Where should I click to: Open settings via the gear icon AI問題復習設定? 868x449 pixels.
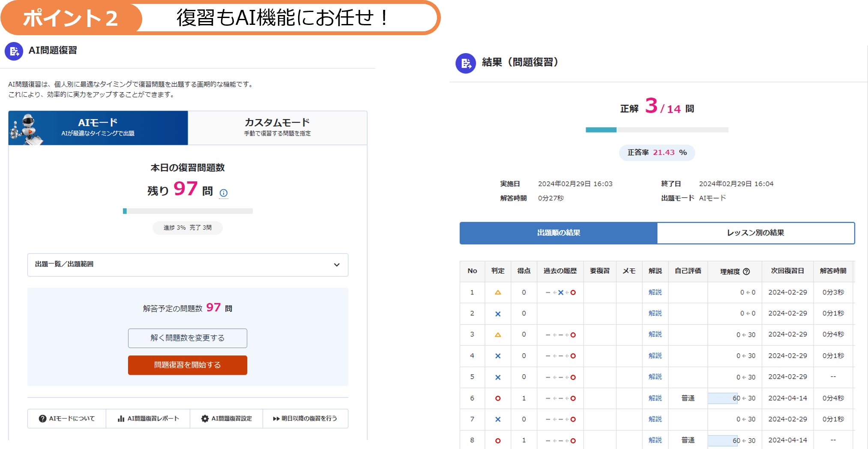205,419
